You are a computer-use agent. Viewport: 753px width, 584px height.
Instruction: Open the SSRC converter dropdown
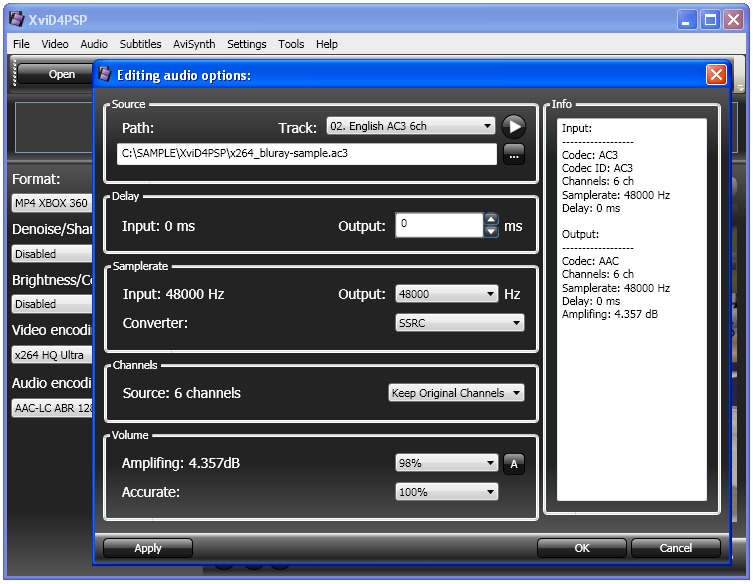click(x=459, y=323)
